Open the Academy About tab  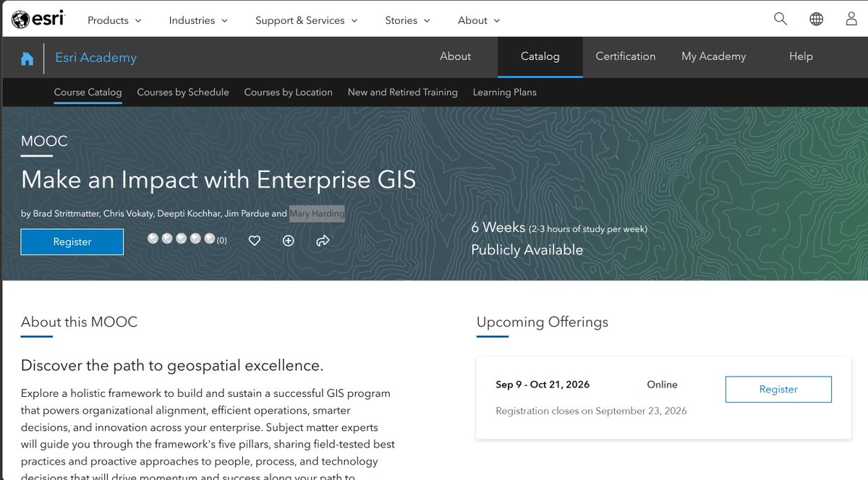[456, 56]
